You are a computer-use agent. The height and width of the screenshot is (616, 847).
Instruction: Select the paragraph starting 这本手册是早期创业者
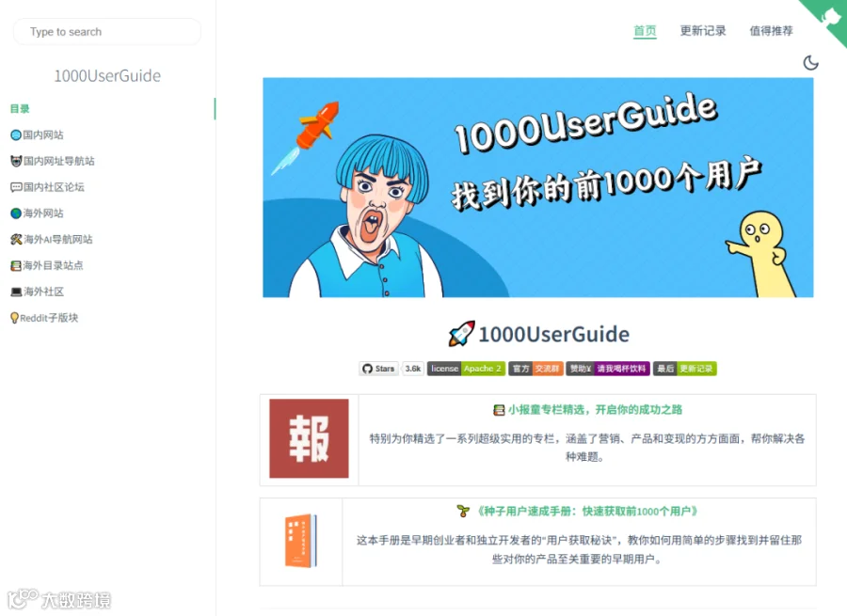tap(579, 549)
